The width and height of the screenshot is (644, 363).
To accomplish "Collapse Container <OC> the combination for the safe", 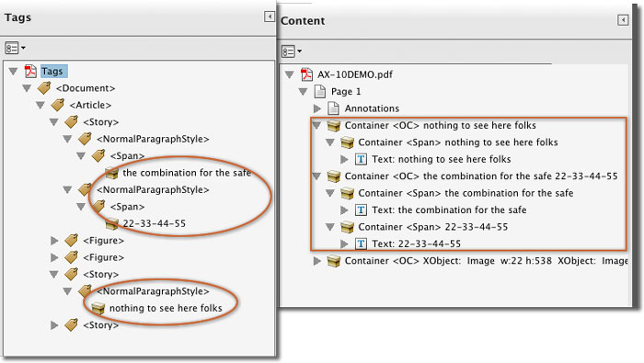I will point(316,176).
